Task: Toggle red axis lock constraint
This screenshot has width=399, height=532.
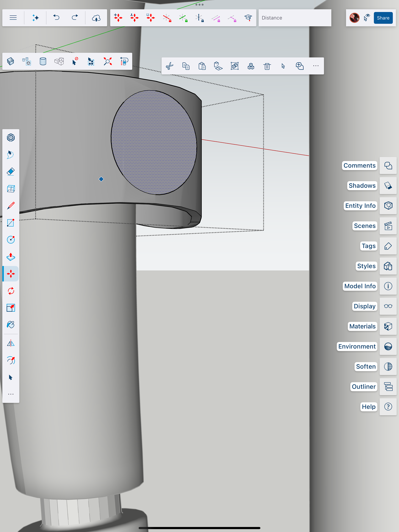Action: pyautogui.click(x=167, y=18)
